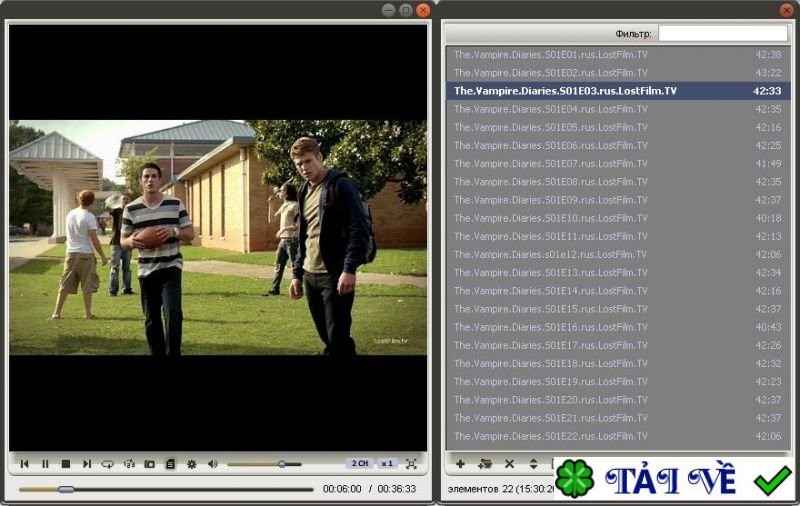Image resolution: width=800 pixels, height=506 pixels.
Task: Click the playlist filter text field
Action: pyautogui.click(x=722, y=33)
